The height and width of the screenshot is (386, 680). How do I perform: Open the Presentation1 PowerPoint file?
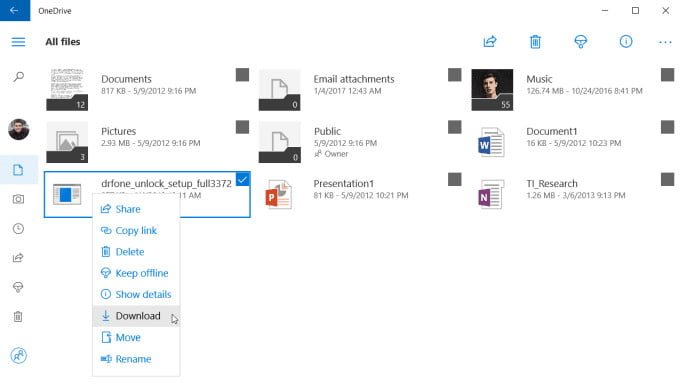[x=343, y=183]
